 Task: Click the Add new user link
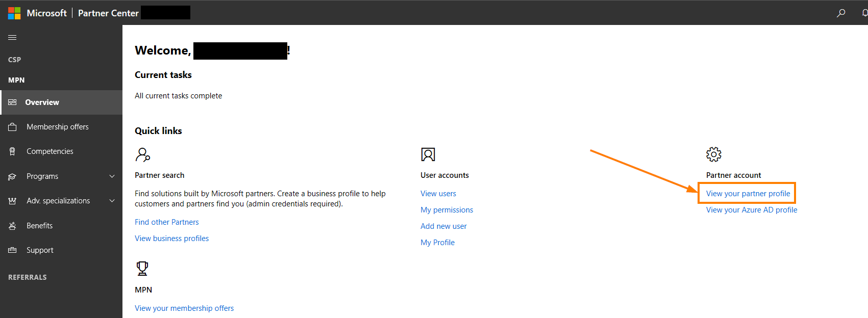click(x=443, y=226)
